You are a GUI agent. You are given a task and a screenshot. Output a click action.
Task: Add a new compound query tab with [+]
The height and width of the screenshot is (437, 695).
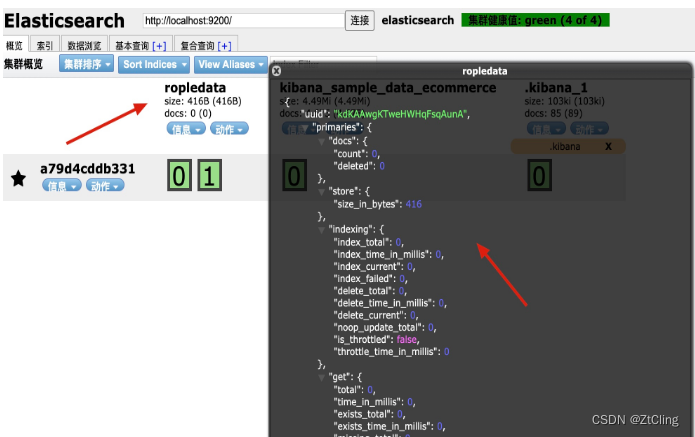[x=224, y=46]
